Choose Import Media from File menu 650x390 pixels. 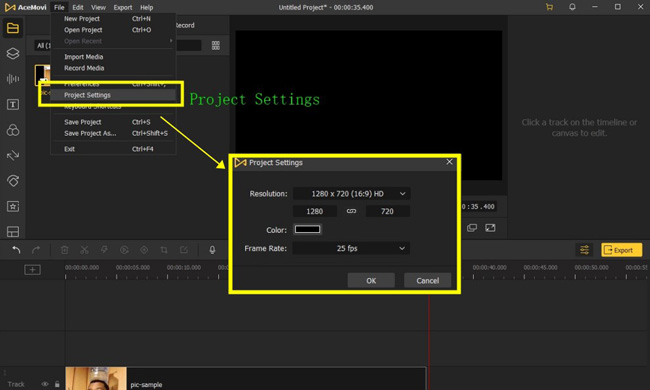(113, 57)
